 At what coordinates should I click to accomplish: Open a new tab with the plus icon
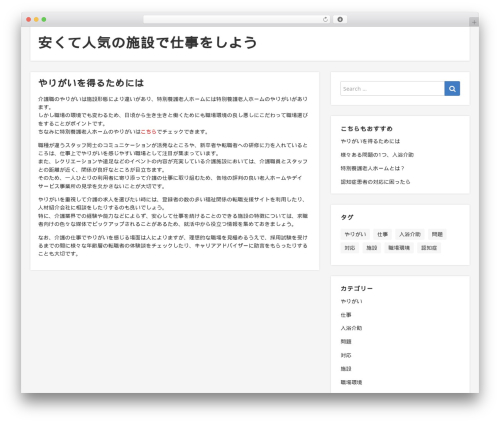pyautogui.click(x=474, y=22)
